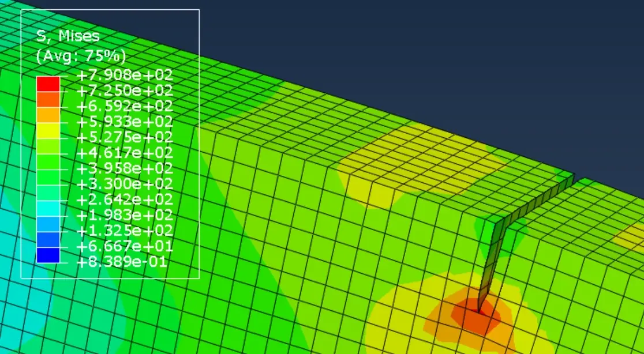644x354 pixels.
Task: Click the legend value +5.933e+02
Action: (125, 122)
